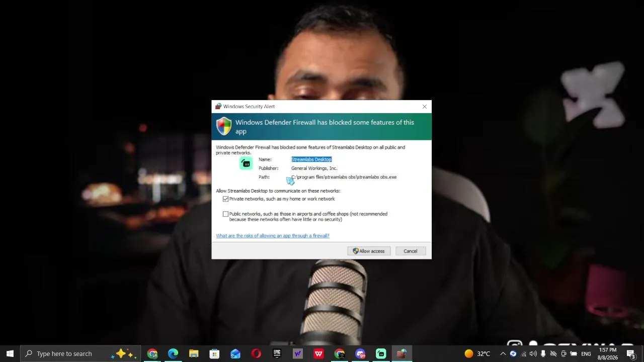The width and height of the screenshot is (644, 362).
Task: Check the battery status tray icon
Action: coord(574,353)
